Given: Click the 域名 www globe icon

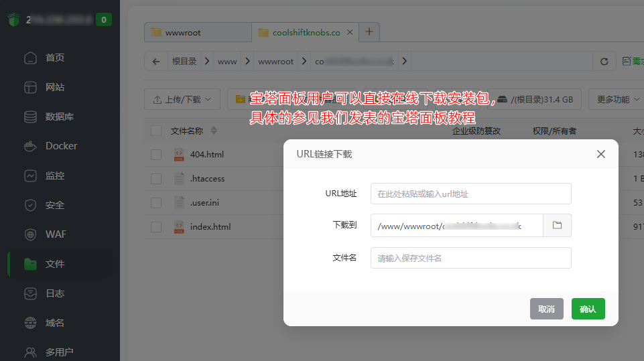Looking at the screenshot, I should (30, 323).
